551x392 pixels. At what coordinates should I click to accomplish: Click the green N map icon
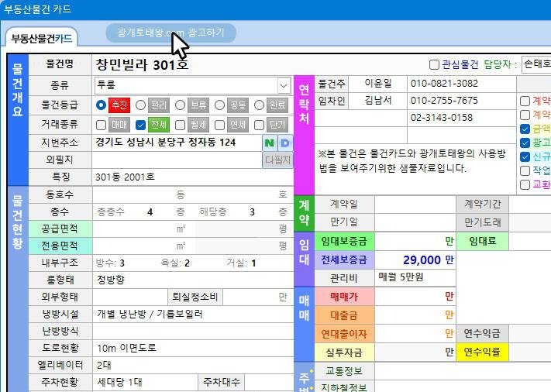(x=270, y=143)
